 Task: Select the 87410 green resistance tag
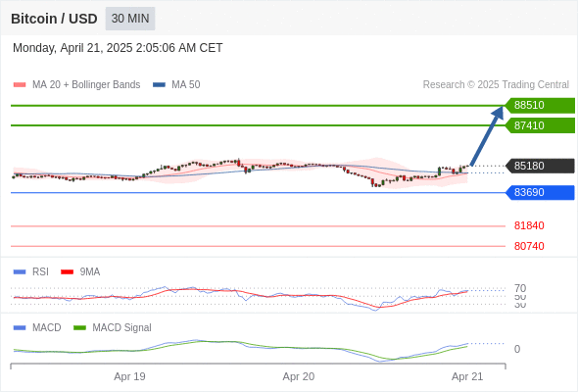coord(540,125)
